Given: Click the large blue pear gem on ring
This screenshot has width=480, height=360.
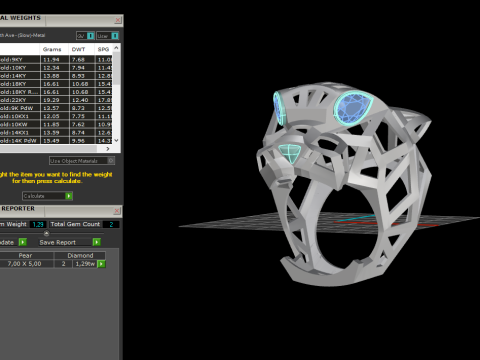Looking at the screenshot, I should (x=352, y=109).
